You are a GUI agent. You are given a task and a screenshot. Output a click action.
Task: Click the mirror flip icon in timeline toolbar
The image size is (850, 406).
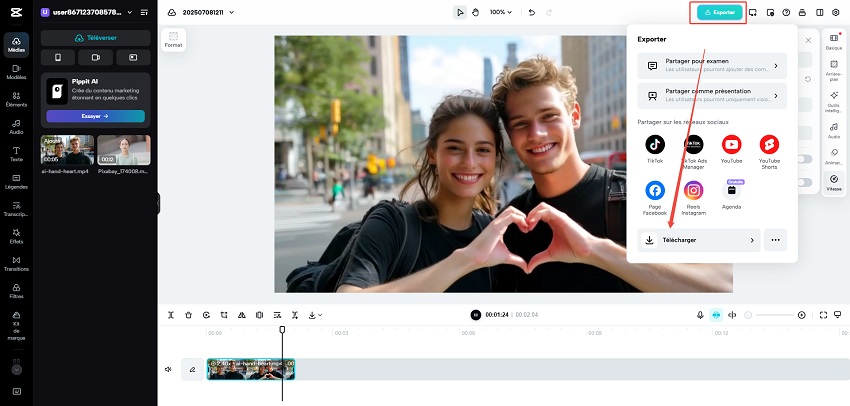point(242,315)
